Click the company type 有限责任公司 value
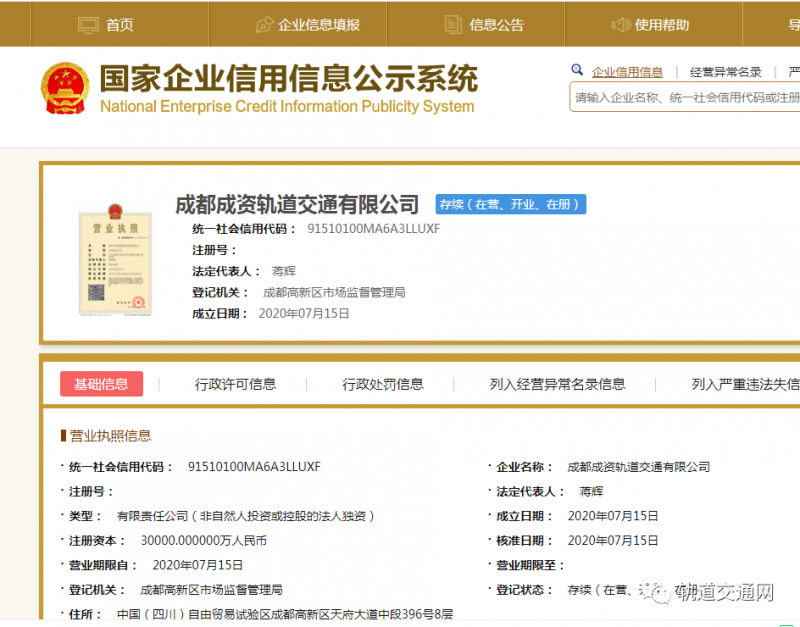 [246, 516]
